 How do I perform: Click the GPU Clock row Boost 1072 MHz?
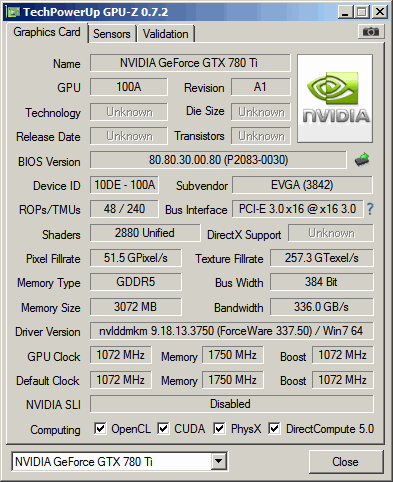pos(343,355)
